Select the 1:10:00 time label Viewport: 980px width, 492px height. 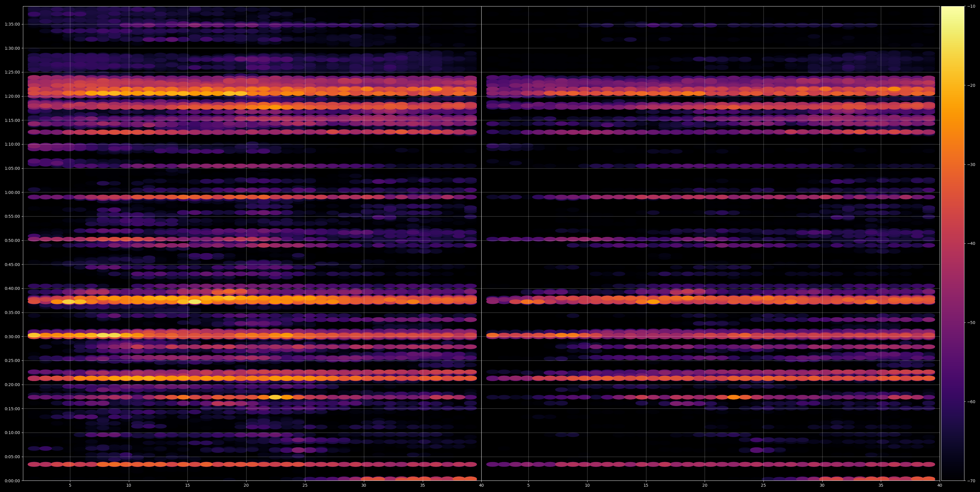[x=12, y=144]
